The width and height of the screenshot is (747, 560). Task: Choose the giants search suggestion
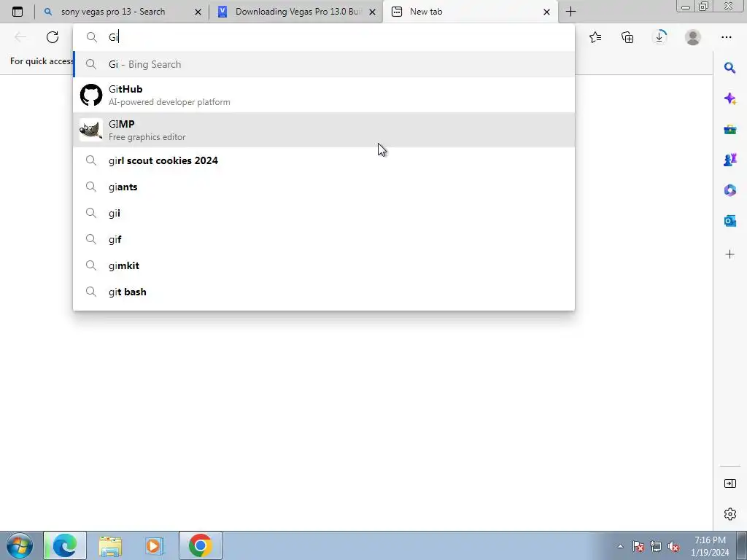coord(324,187)
